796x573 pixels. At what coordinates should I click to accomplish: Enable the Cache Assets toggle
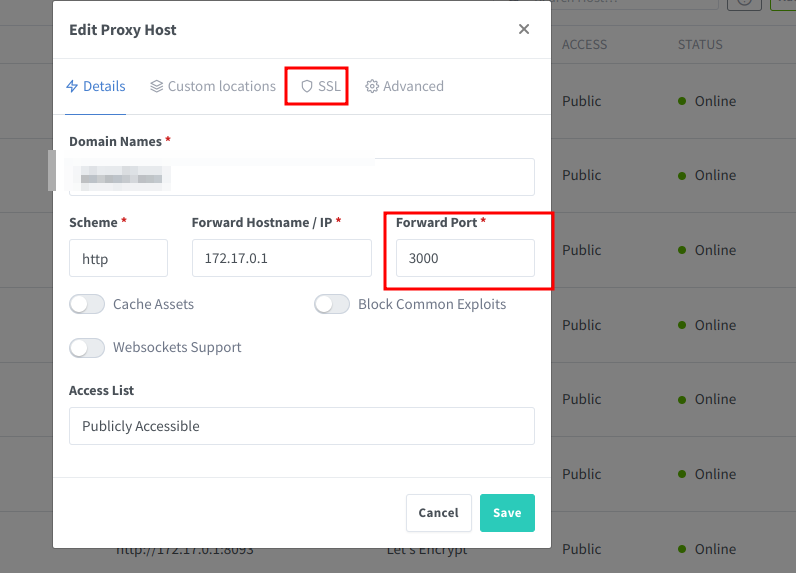[x=87, y=304]
